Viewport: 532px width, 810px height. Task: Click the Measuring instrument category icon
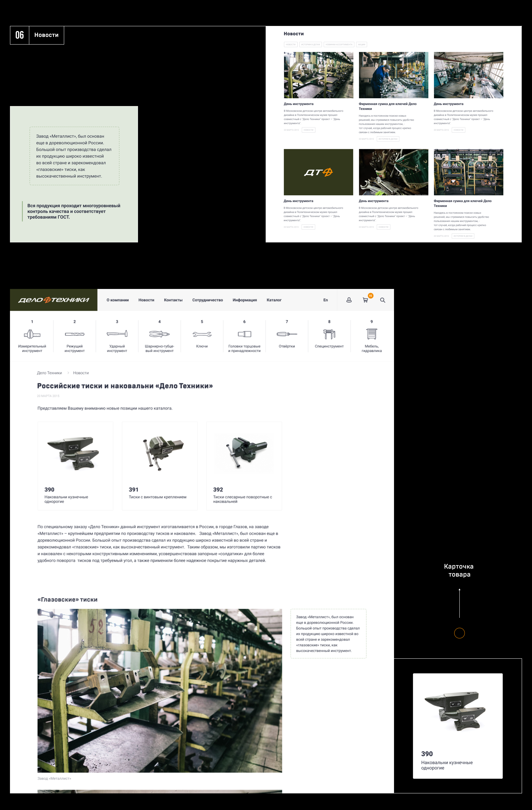32,334
